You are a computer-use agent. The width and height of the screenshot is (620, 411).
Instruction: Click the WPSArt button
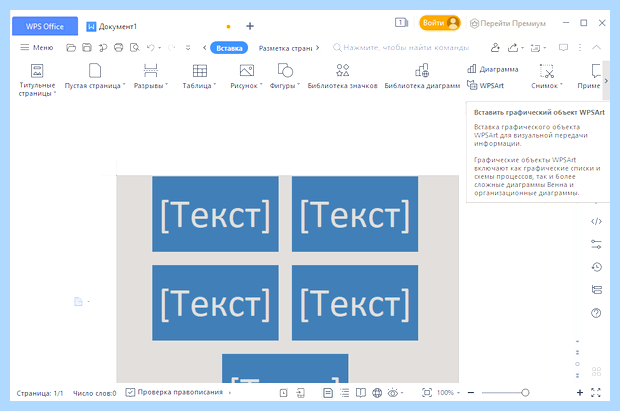[x=486, y=85]
